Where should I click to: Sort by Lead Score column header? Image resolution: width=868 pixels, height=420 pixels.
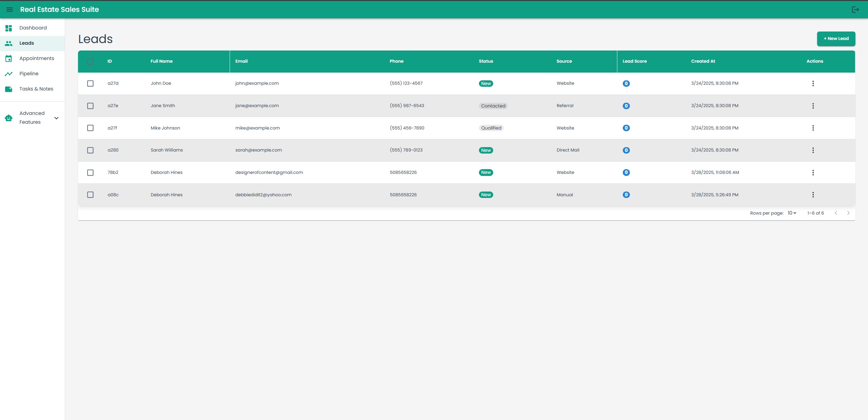[634, 61]
